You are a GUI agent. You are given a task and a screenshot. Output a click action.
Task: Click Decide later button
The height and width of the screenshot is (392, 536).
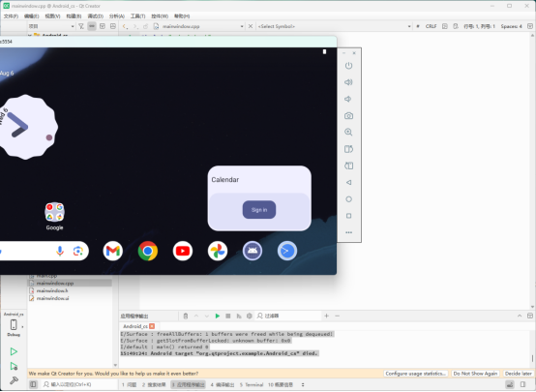tap(519, 374)
